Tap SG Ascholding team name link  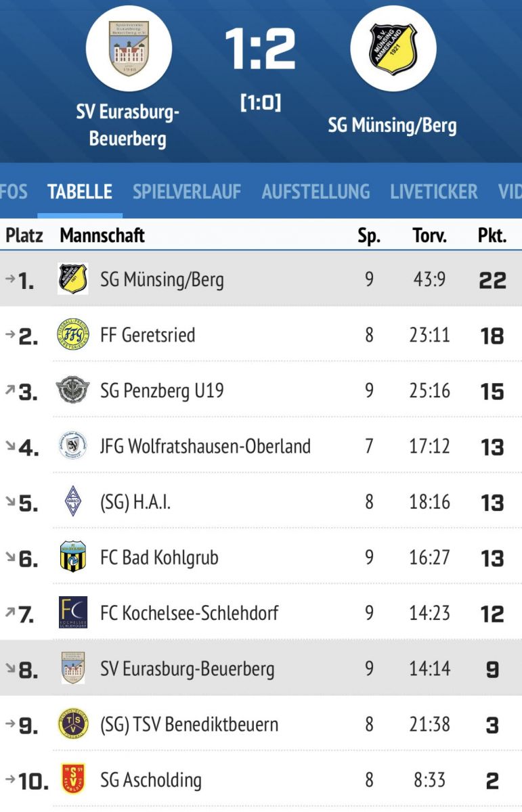[x=151, y=780]
